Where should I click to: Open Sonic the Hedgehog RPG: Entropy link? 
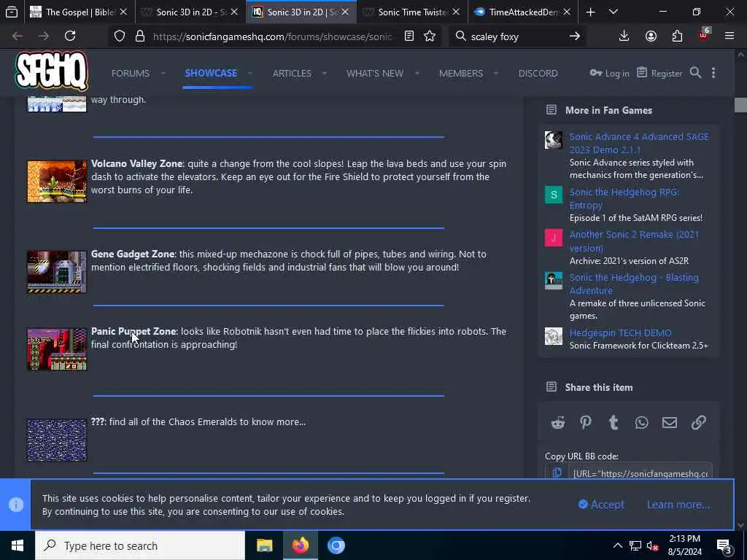pyautogui.click(x=624, y=198)
